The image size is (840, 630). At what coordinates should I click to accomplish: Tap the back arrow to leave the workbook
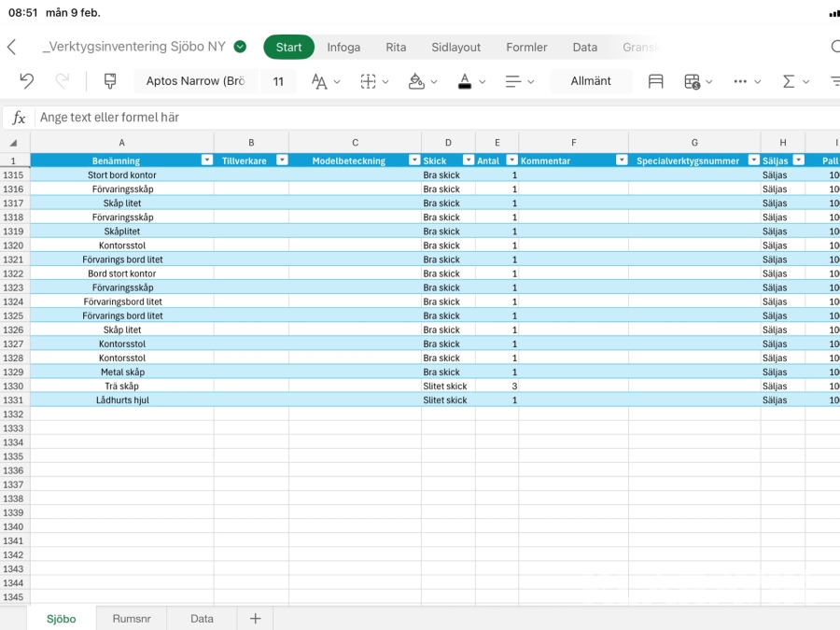(12, 47)
